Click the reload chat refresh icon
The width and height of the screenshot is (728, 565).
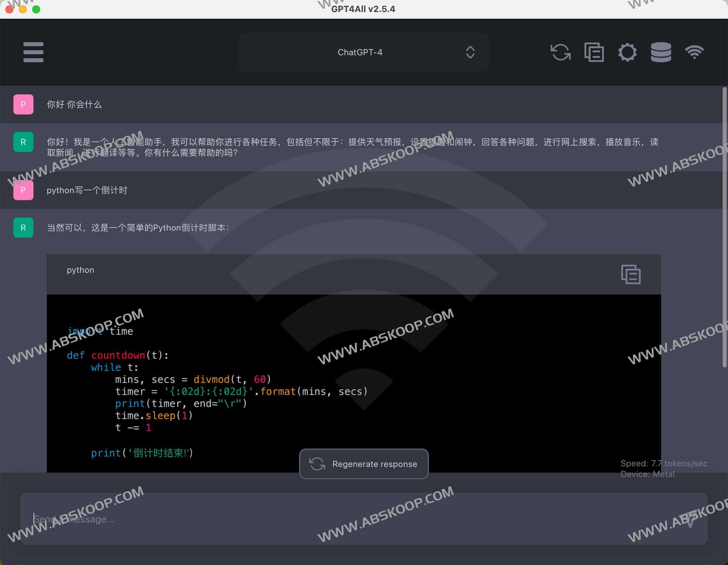click(x=560, y=52)
